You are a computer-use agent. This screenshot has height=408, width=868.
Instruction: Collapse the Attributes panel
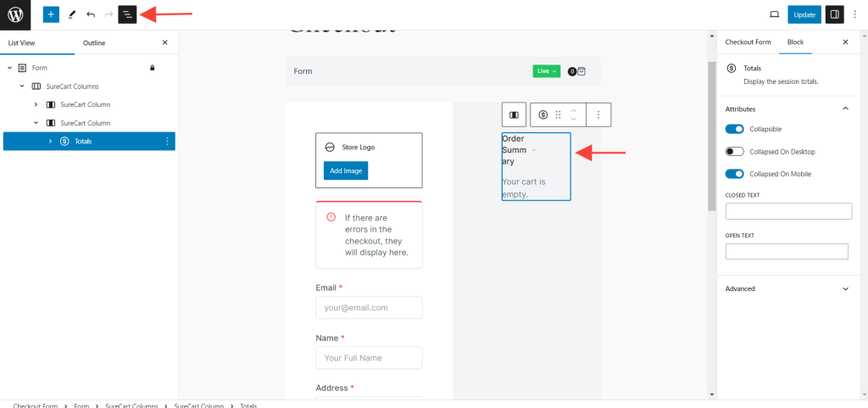(844, 109)
